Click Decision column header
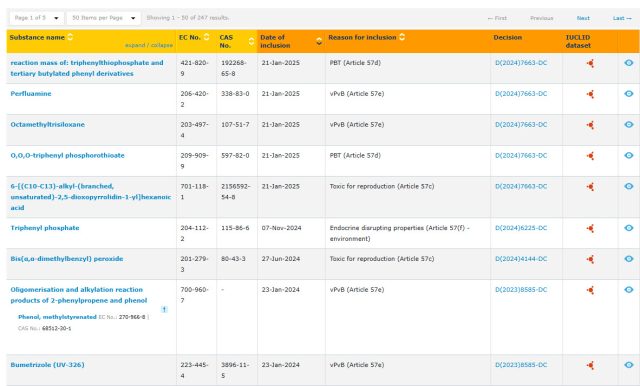Screen dimensions: 640x386 pos(507,37)
